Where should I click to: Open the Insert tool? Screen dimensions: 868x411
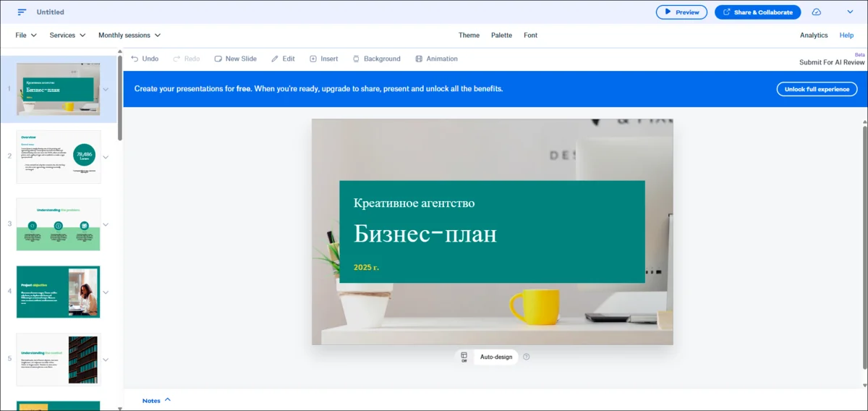click(x=323, y=59)
